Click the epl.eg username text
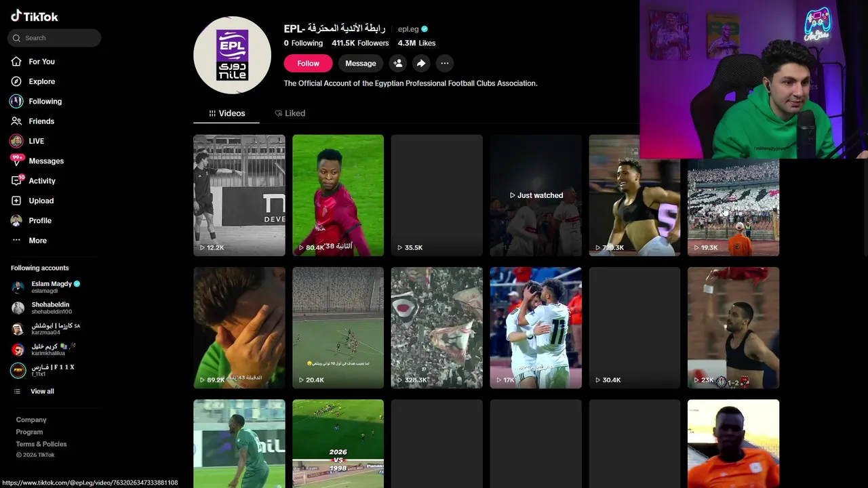The width and height of the screenshot is (868, 488). point(408,29)
